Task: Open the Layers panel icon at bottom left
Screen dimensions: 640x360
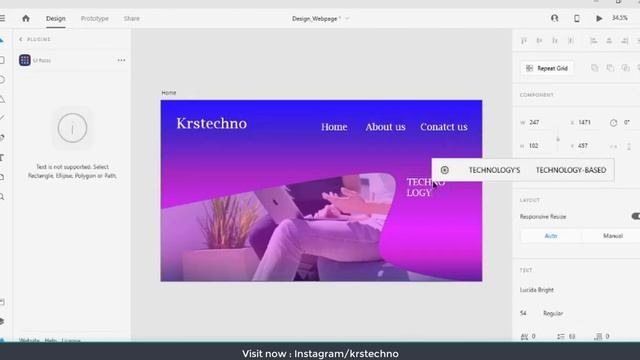Action: (2, 322)
